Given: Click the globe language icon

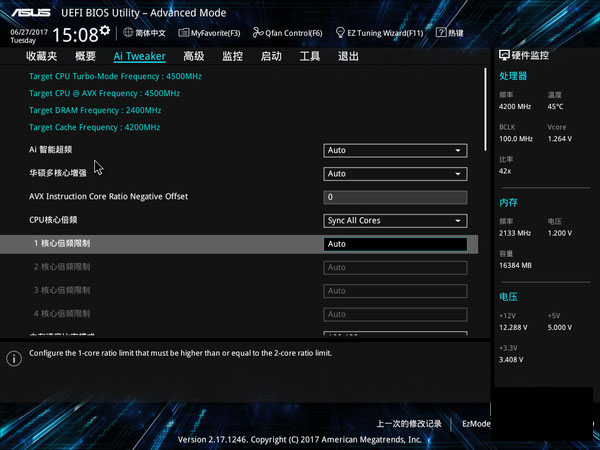Looking at the screenshot, I should coord(128,33).
